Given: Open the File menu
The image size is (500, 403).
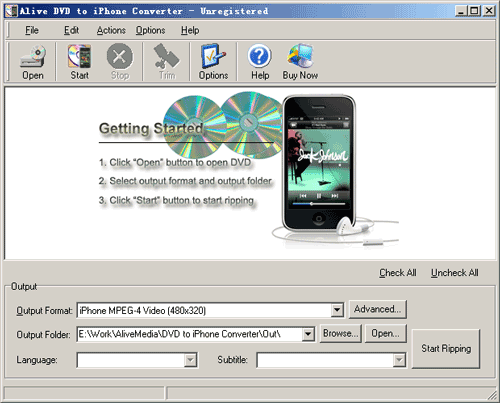Looking at the screenshot, I should [x=32, y=30].
